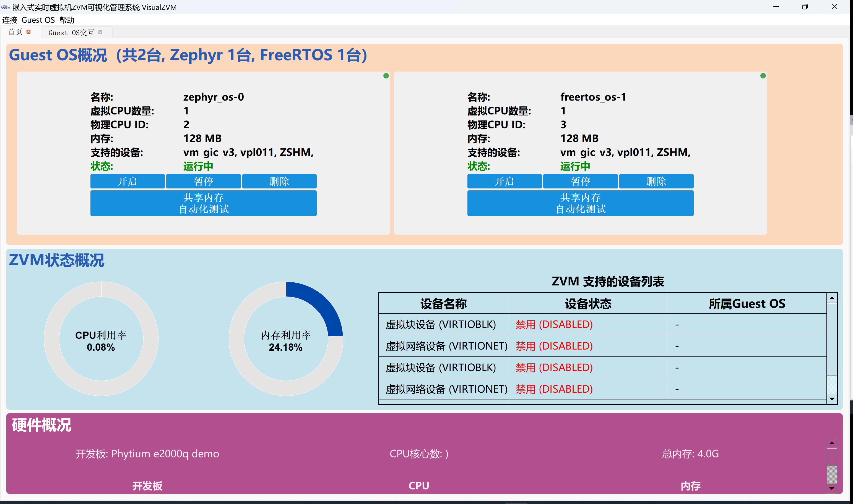Click 开启 for zephyr_os-0
853x504 pixels.
pyautogui.click(x=128, y=181)
